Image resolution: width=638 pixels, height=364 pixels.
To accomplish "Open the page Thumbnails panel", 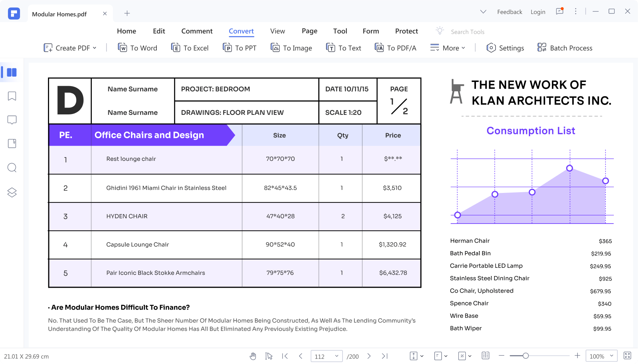I will (12, 72).
